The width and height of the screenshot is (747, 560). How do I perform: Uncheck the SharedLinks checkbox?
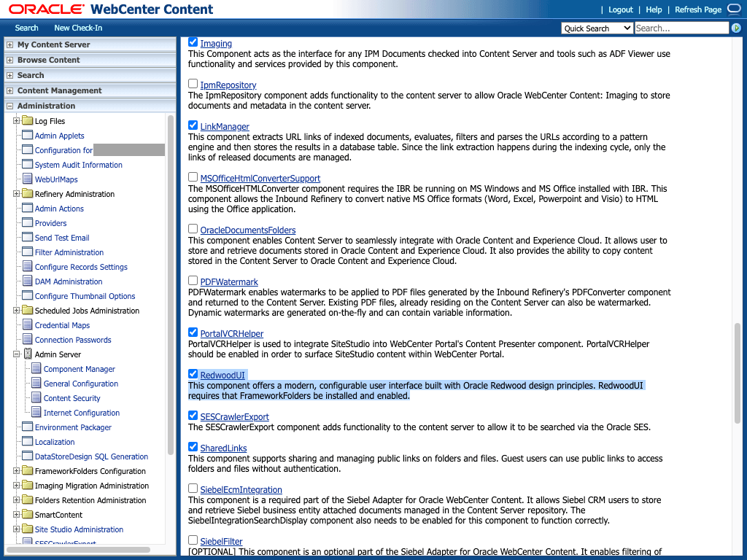[x=193, y=447]
